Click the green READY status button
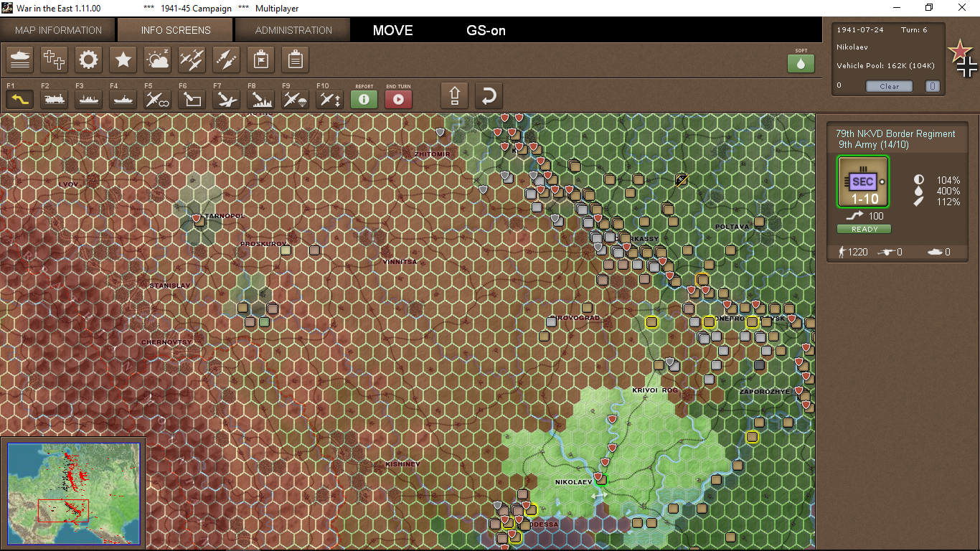 (x=864, y=230)
